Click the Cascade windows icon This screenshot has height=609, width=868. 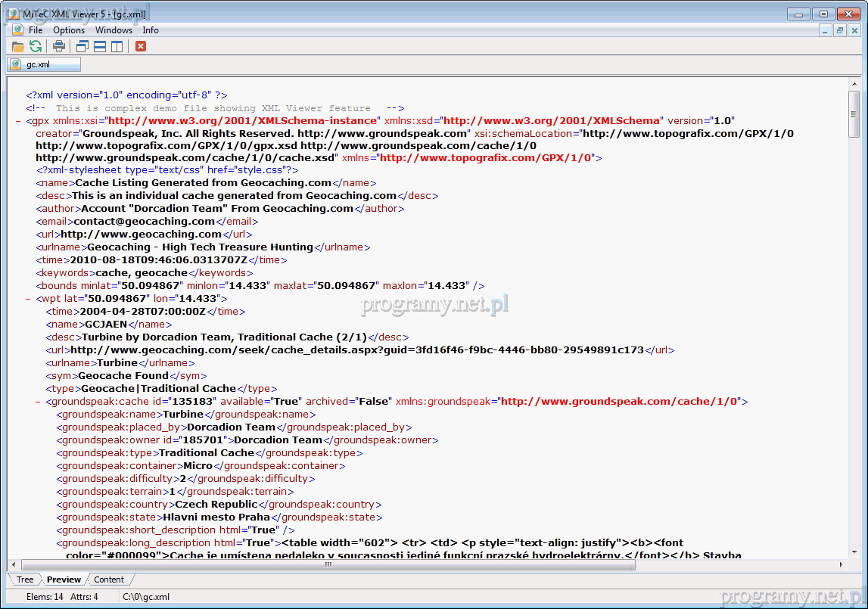click(82, 46)
